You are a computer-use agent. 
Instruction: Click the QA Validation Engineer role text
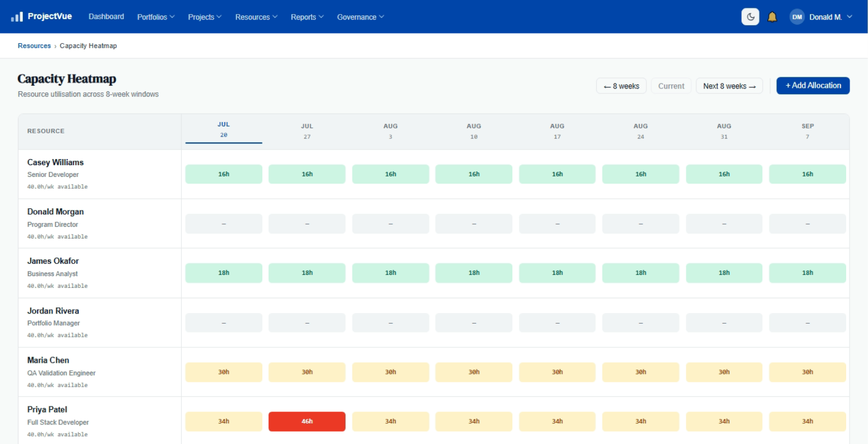pyautogui.click(x=62, y=373)
